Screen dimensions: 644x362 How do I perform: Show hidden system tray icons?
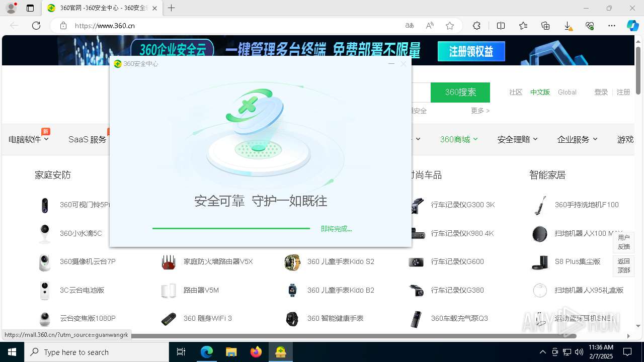coord(542,352)
